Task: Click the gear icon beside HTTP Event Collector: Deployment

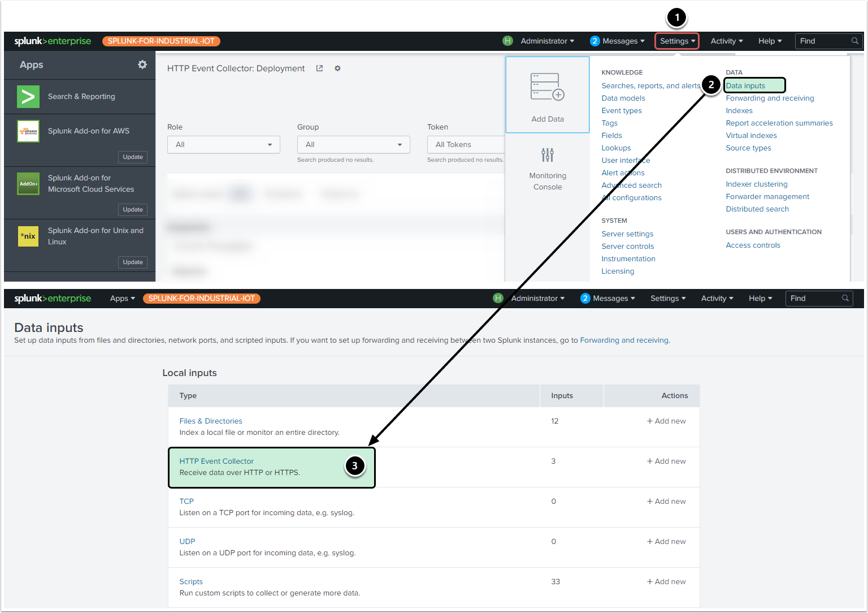Action: point(337,68)
